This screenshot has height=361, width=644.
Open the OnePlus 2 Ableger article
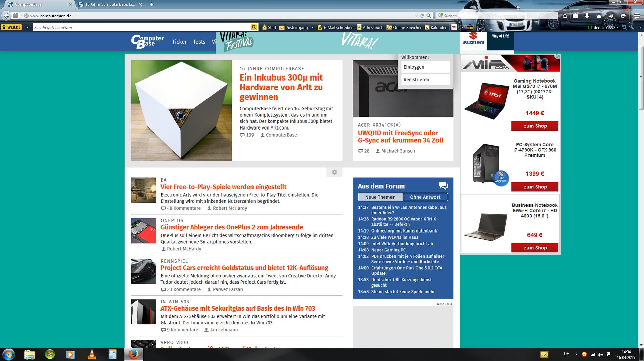(232, 227)
